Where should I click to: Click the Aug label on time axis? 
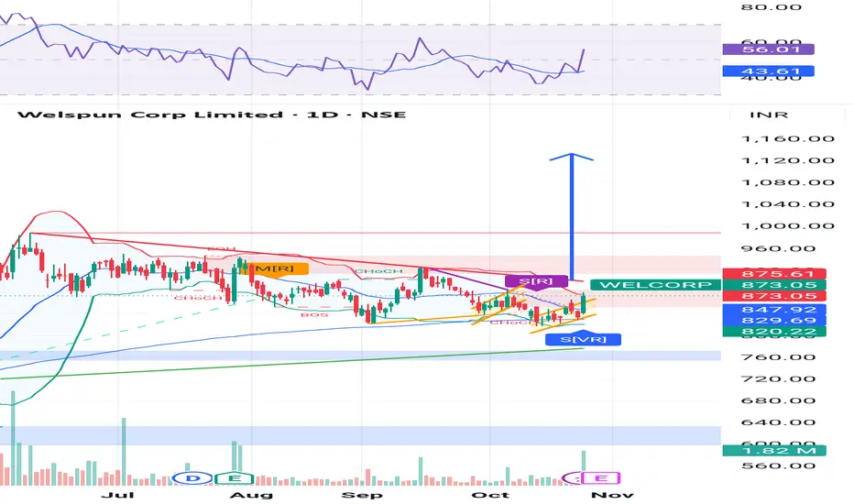tap(251, 495)
